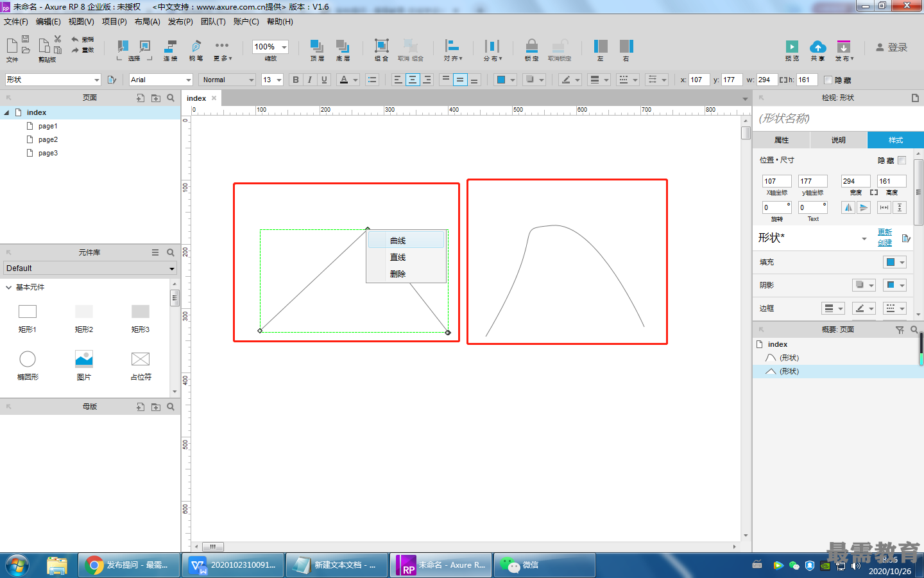This screenshot has width=924, height=578.
Task: Toggle Italic formatting
Action: coord(310,80)
